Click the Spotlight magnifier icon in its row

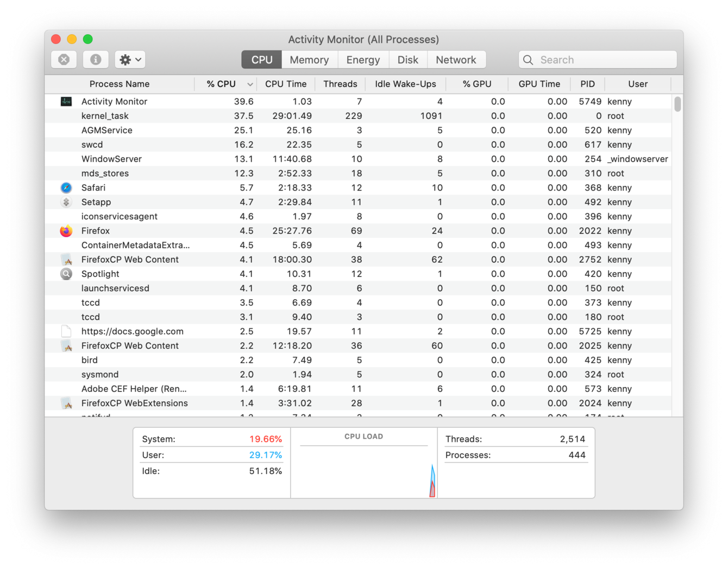[x=66, y=274]
